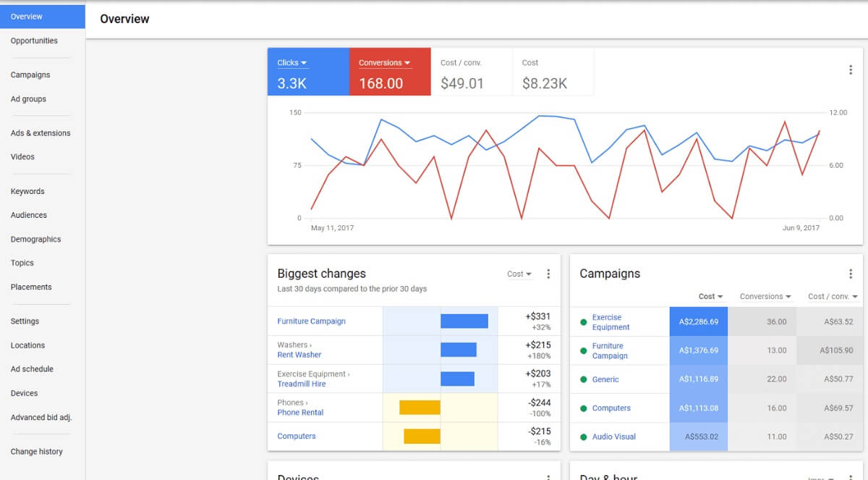This screenshot has width=868, height=480.
Task: Click green status dot for Generic campaign
Action: (584, 379)
